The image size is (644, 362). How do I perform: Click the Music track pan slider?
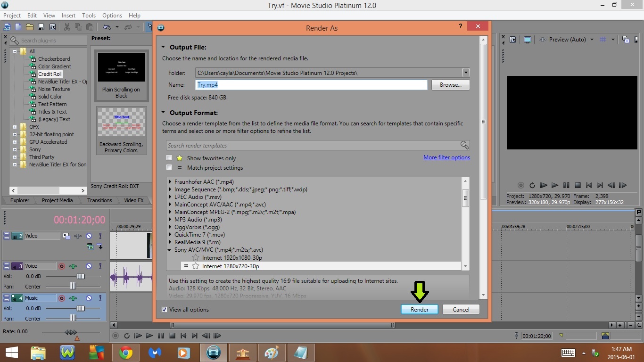tap(74, 318)
